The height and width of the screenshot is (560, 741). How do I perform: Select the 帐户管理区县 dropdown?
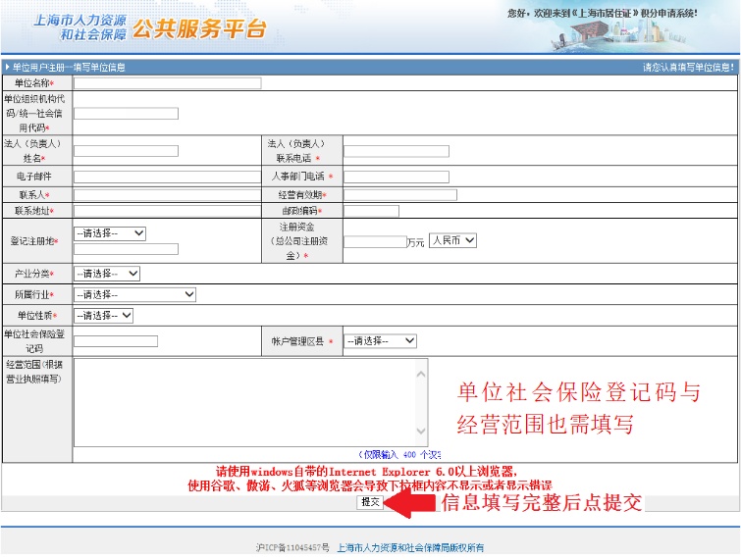[x=380, y=340]
